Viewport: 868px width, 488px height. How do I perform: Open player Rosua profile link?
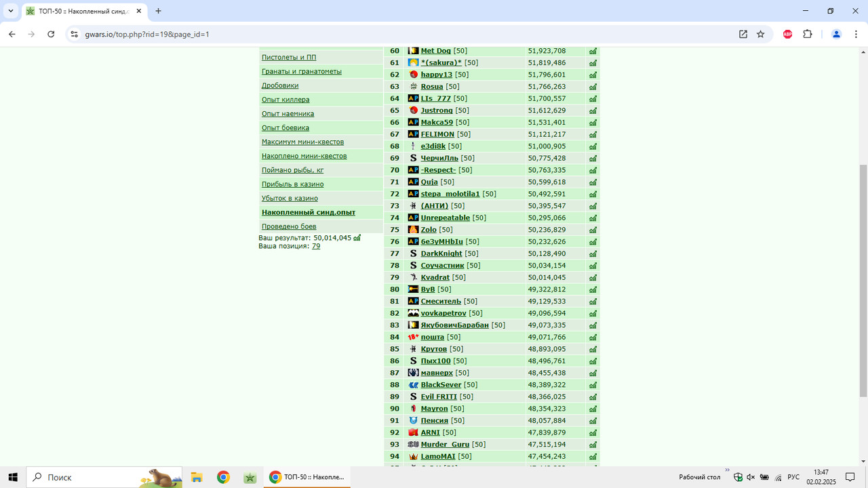(432, 87)
